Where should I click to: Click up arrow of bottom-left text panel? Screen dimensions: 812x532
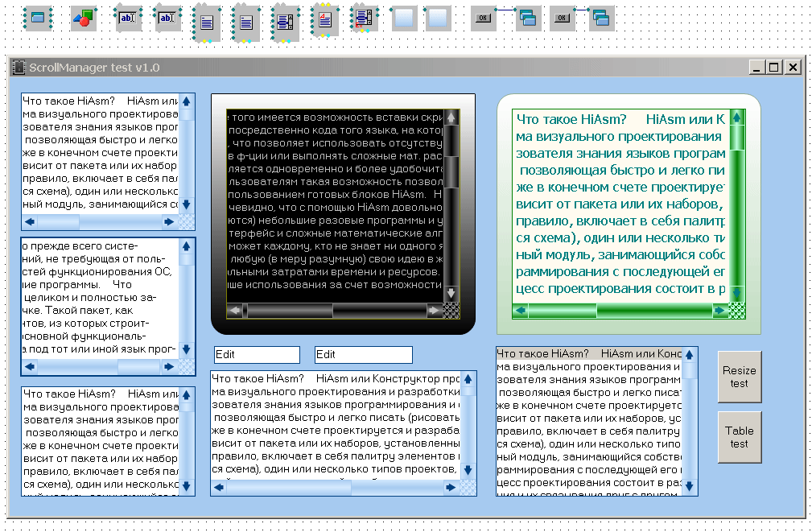point(187,395)
